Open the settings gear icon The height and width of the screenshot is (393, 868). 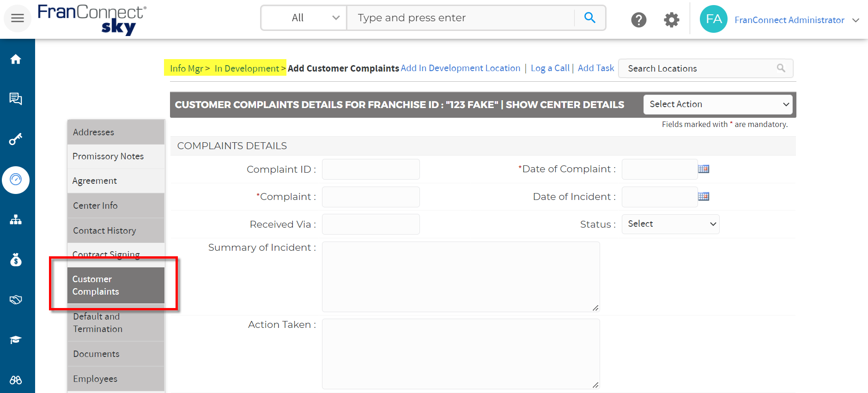tap(671, 20)
